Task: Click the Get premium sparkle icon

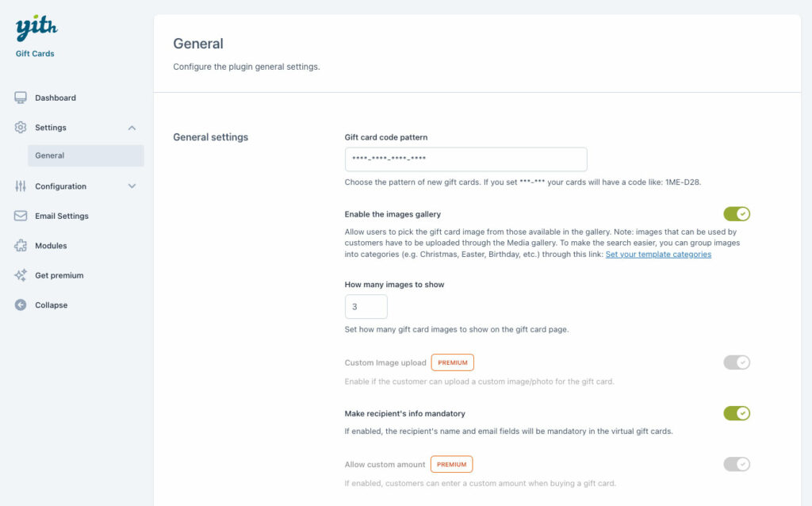Action: click(21, 275)
